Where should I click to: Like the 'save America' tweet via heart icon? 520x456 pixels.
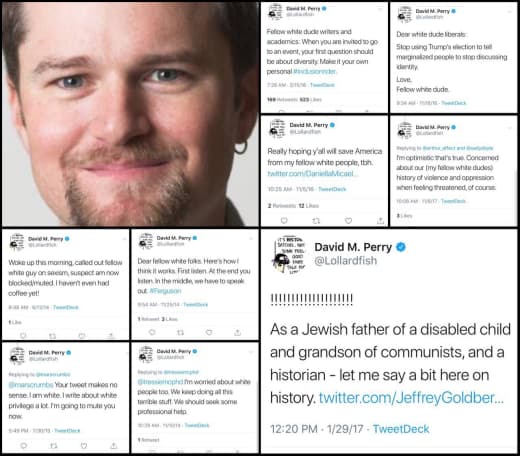348,220
